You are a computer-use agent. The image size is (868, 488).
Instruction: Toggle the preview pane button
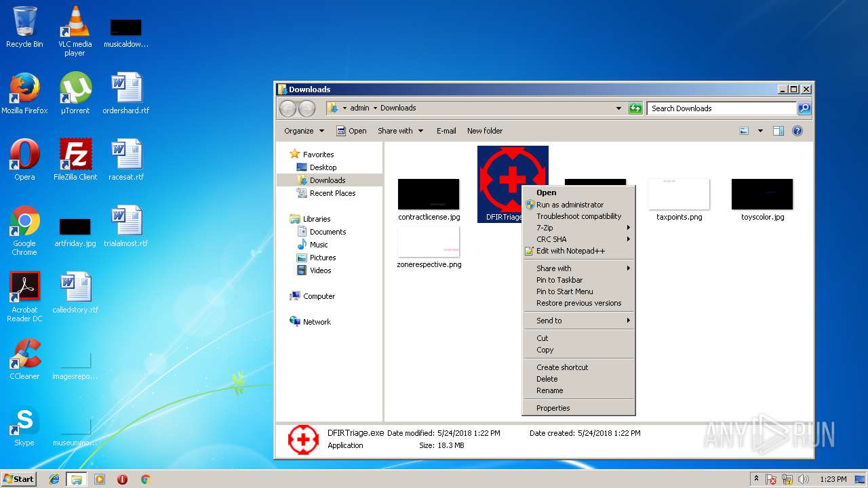(x=778, y=131)
